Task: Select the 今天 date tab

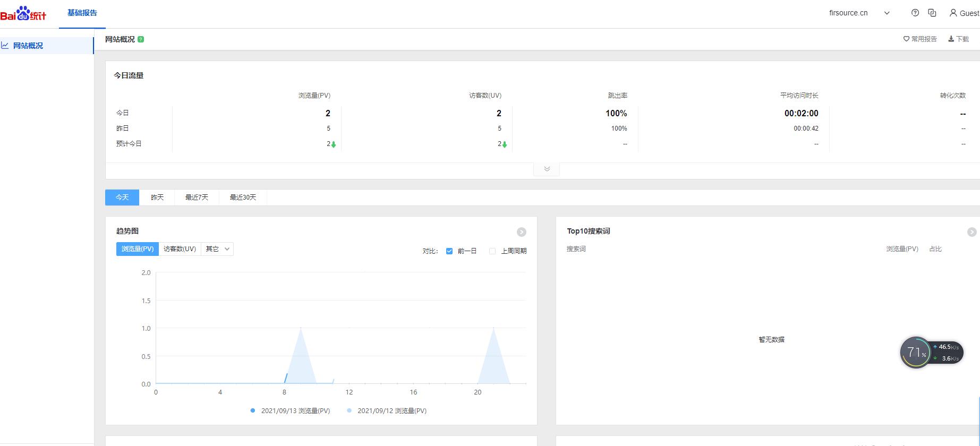Action: [x=122, y=198]
